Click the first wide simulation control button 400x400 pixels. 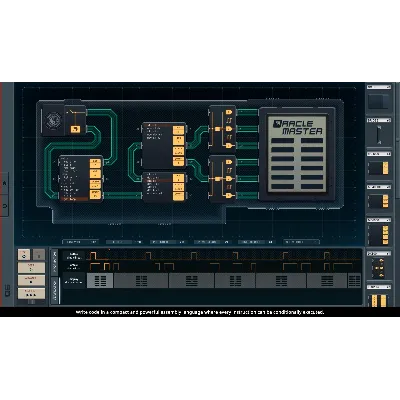coord(31,268)
